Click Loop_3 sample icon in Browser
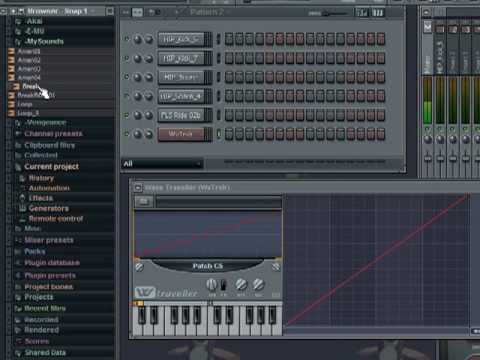This screenshot has height=360, width=480. pyautogui.click(x=11, y=113)
